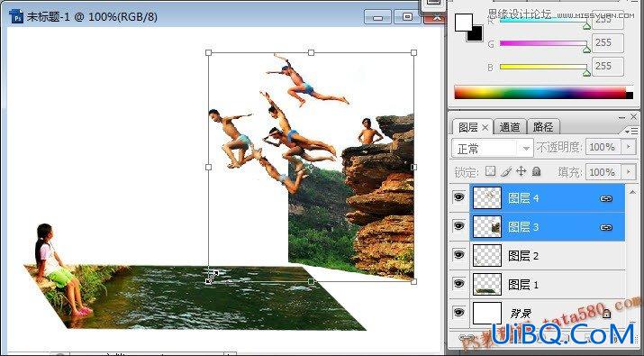The width and height of the screenshot is (644, 356).
Task: Click the link icon on 图层 3
Action: 606,227
